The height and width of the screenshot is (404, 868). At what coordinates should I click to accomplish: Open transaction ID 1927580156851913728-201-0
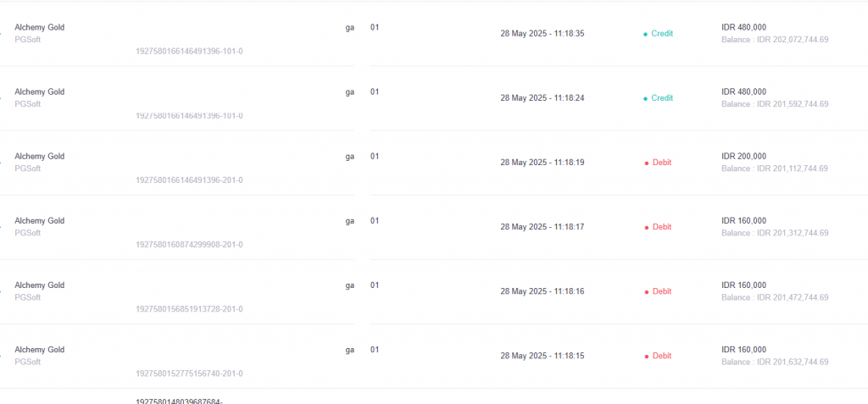[x=189, y=309]
